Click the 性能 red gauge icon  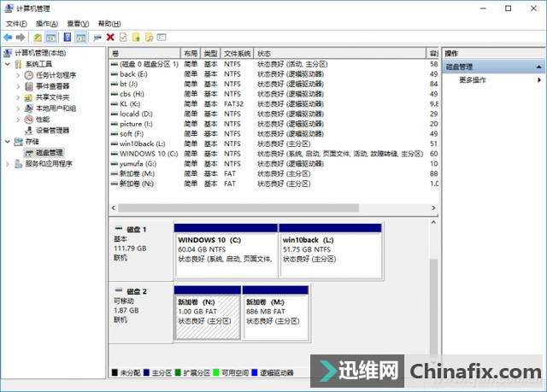(29, 120)
